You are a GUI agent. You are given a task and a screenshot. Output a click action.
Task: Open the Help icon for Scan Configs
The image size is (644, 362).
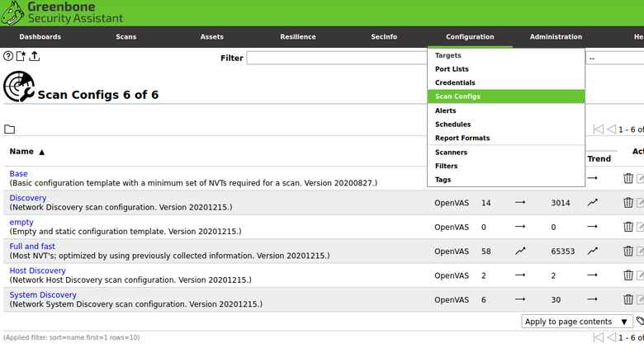tap(8, 57)
